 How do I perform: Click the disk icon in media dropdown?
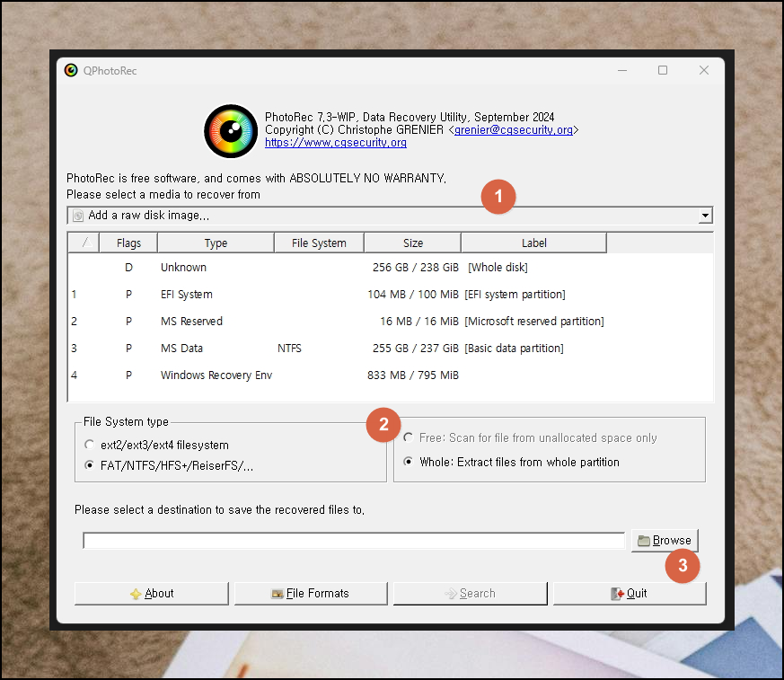click(x=78, y=216)
